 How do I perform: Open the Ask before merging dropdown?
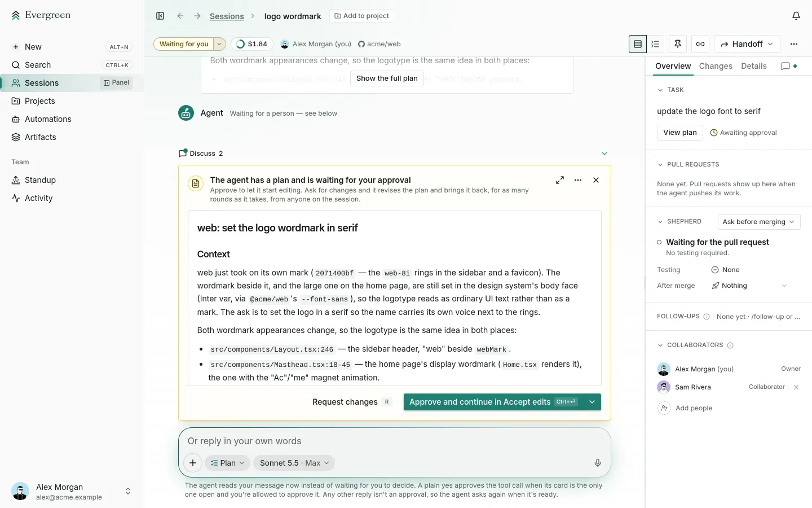(x=759, y=222)
